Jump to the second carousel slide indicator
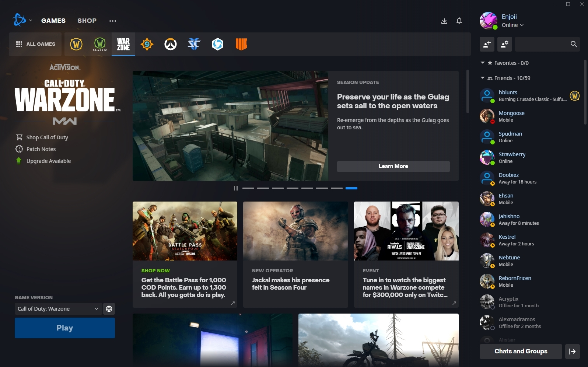This screenshot has height=367, width=588. 263,188
